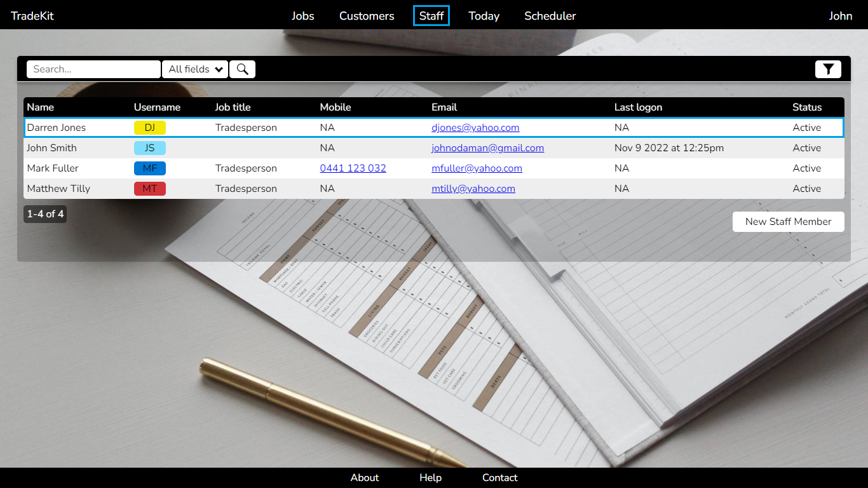This screenshot has height=488, width=868.
Task: Open the About footer link
Action: tap(365, 478)
